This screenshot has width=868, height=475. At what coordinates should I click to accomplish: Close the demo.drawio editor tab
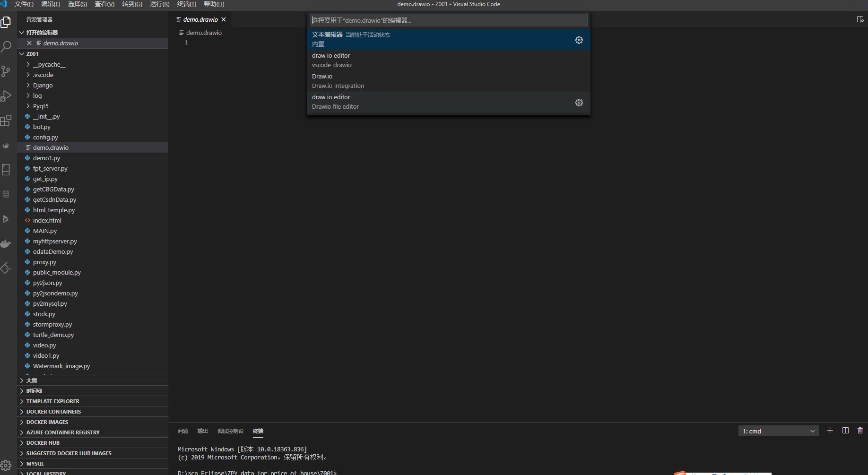click(x=224, y=19)
